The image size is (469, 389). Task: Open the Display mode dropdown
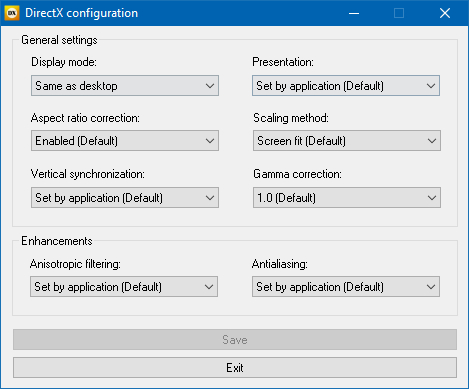[125, 86]
